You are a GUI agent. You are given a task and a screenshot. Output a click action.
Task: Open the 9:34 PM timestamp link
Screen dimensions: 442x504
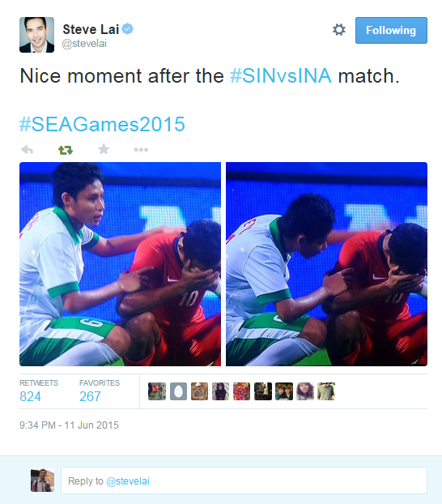69,425
